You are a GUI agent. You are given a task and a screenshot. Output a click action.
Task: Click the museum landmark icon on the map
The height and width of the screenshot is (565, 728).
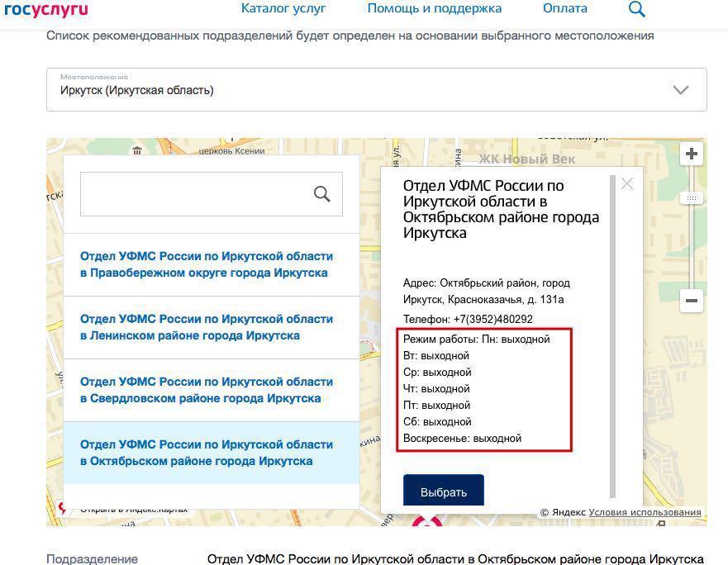(137, 150)
